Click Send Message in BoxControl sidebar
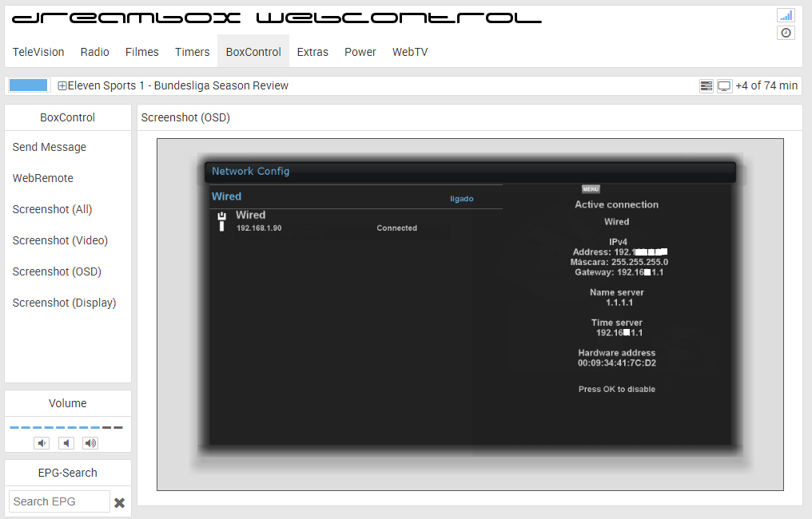The width and height of the screenshot is (812, 519). pyautogui.click(x=50, y=147)
